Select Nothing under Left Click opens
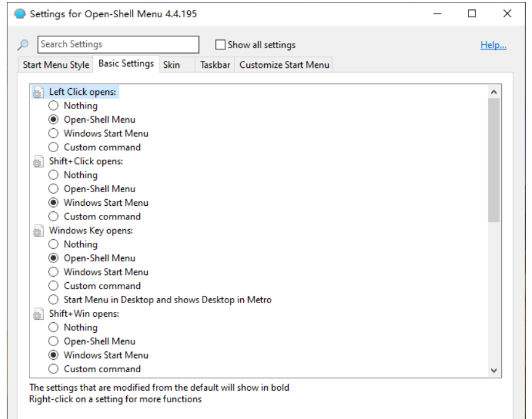This screenshot has width=532, height=419. (x=54, y=106)
